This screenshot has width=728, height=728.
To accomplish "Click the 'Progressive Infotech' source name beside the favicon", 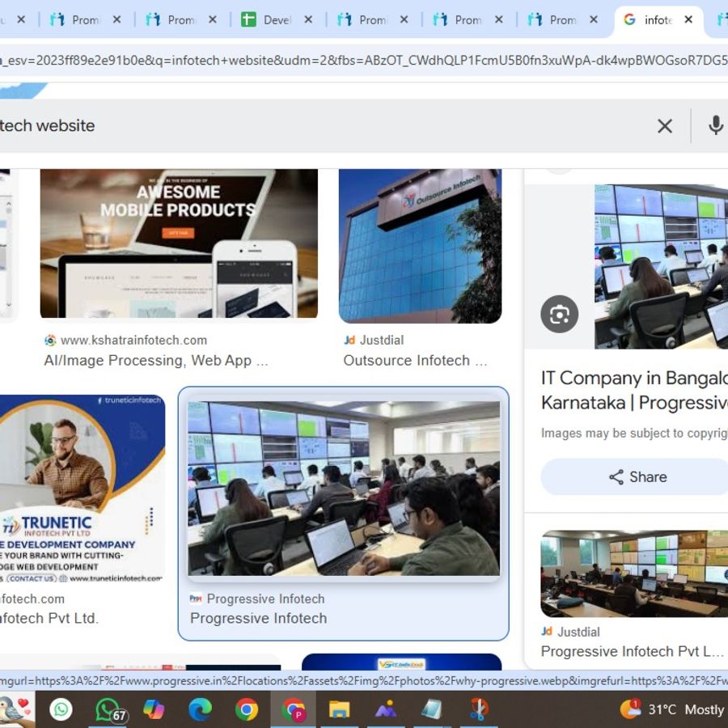I will coord(265,599).
